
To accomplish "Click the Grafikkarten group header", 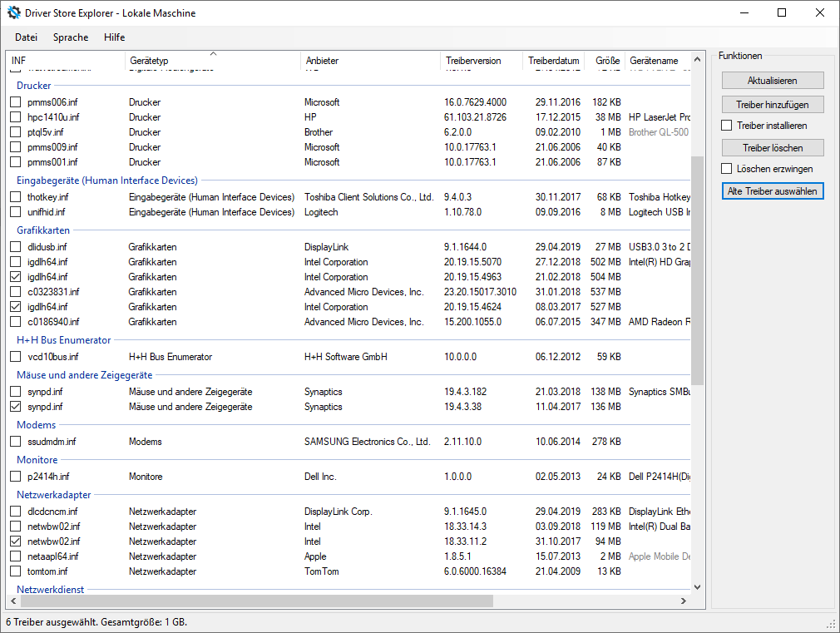I will point(42,230).
